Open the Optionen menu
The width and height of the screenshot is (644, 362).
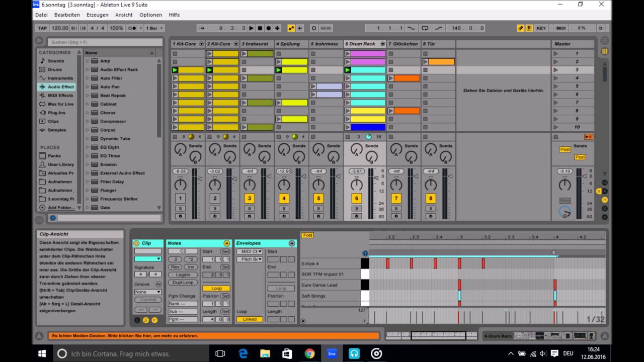tap(150, 15)
